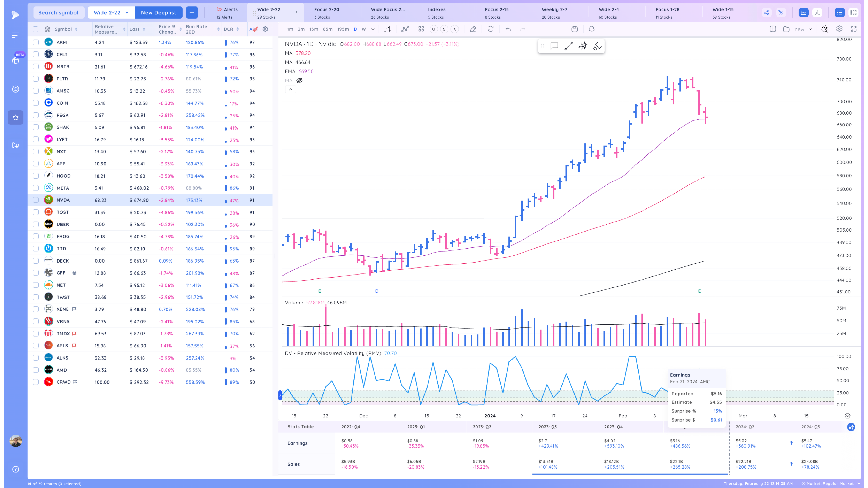
Task: Sort by Run Rate 20D column
Action: tap(203, 29)
